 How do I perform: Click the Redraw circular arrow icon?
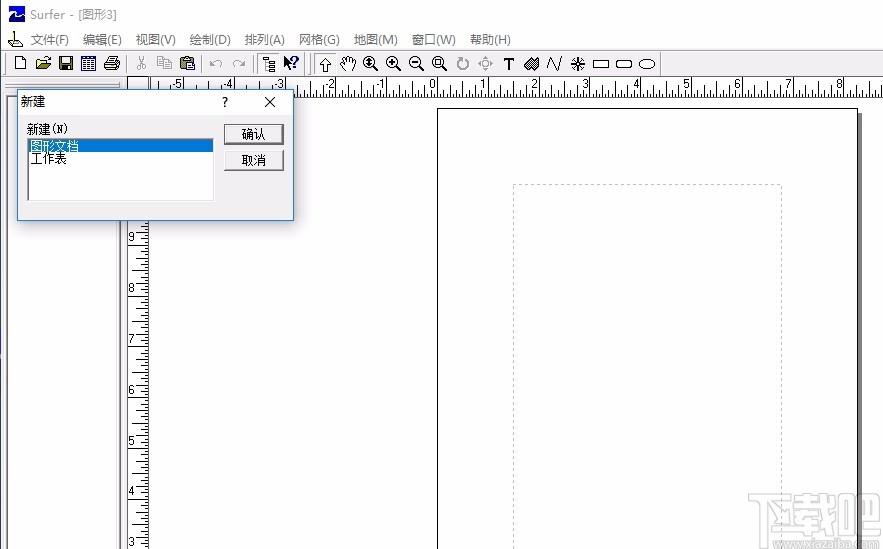click(x=463, y=64)
